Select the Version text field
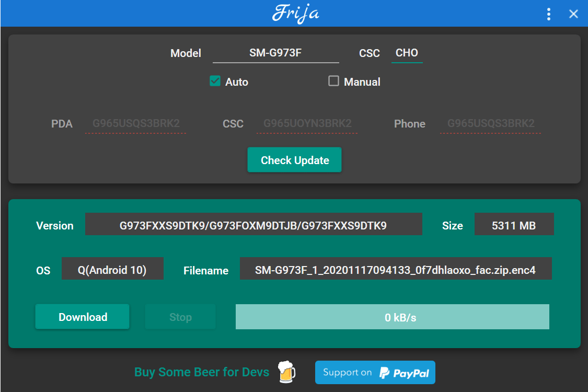 click(253, 226)
